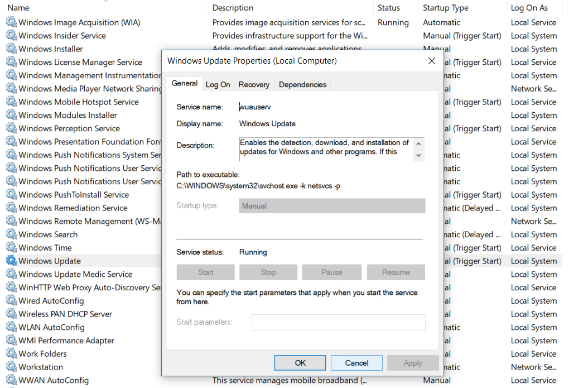
Task: Click the Windows Management Instrumentation gear icon
Action: [x=12, y=75]
